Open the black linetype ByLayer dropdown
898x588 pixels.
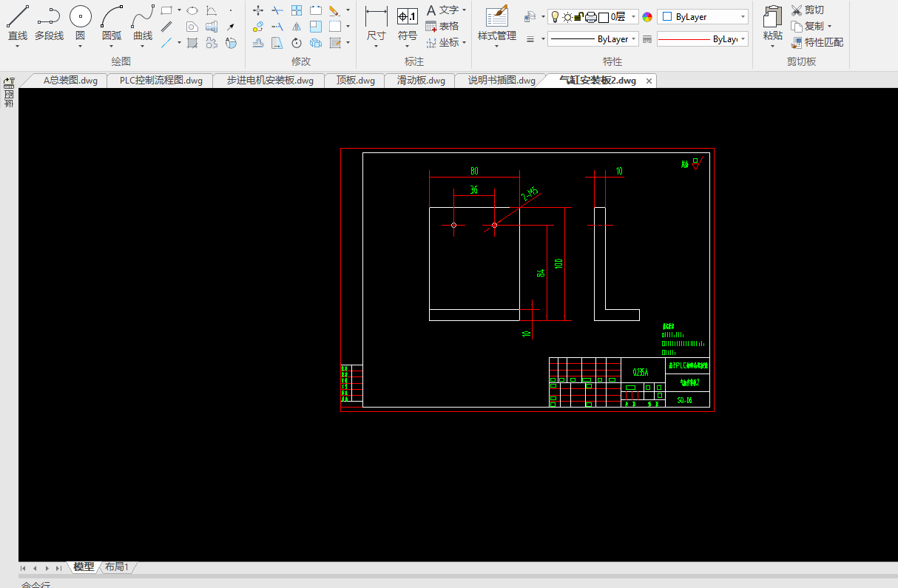pos(593,39)
